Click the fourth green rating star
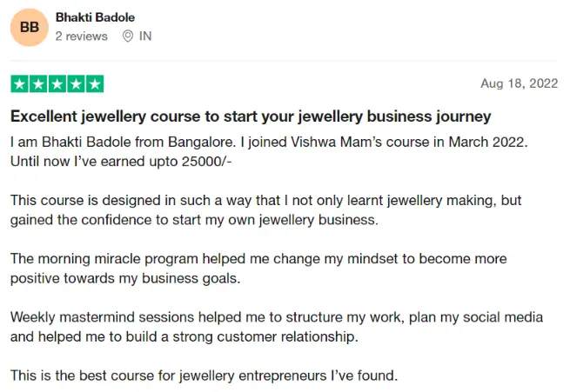570x392 pixels. [x=76, y=84]
